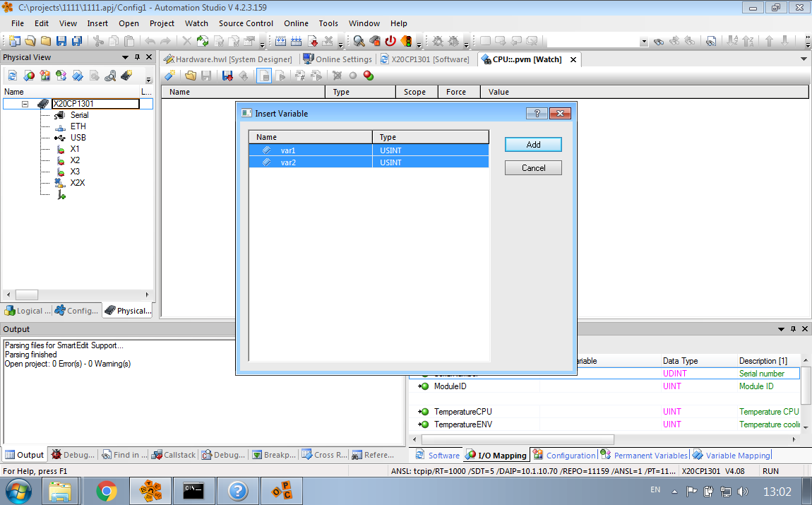The image size is (812, 505).
Task: Open the Permanent Variables tab
Action: [x=644, y=456]
